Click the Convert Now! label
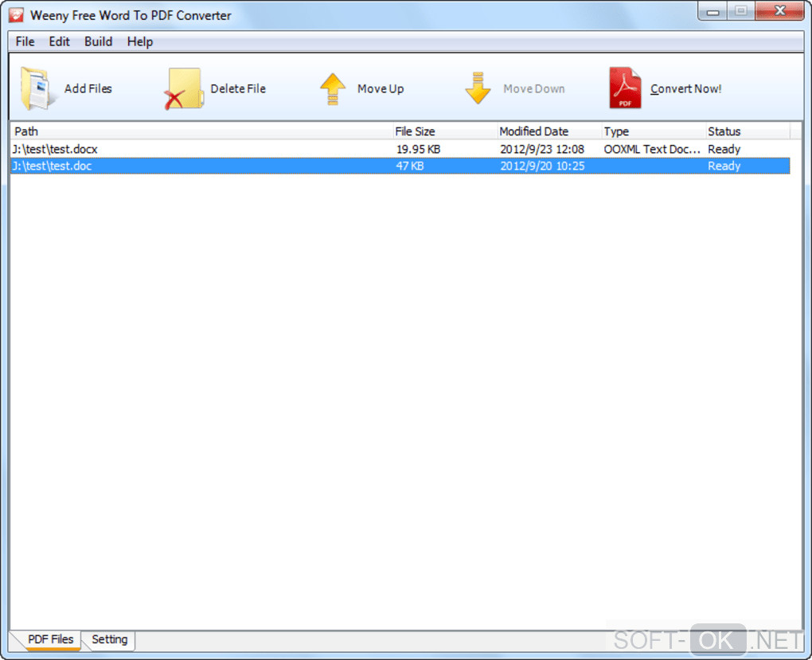 [x=685, y=88]
